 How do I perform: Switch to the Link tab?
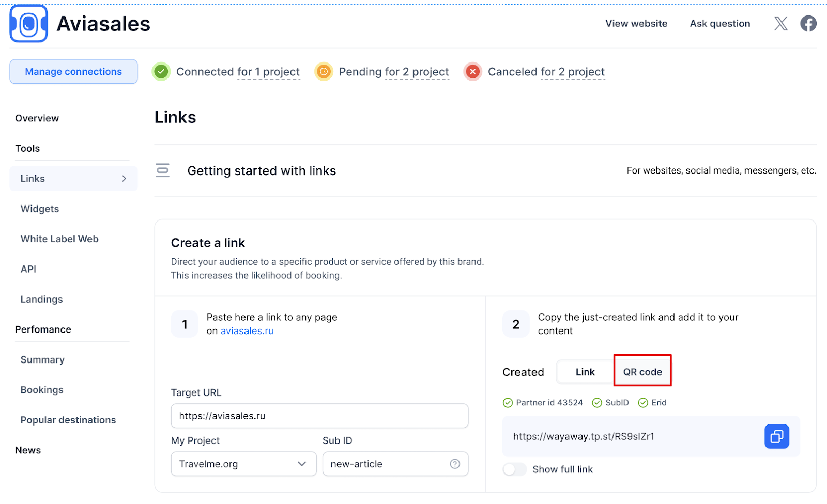click(x=585, y=372)
